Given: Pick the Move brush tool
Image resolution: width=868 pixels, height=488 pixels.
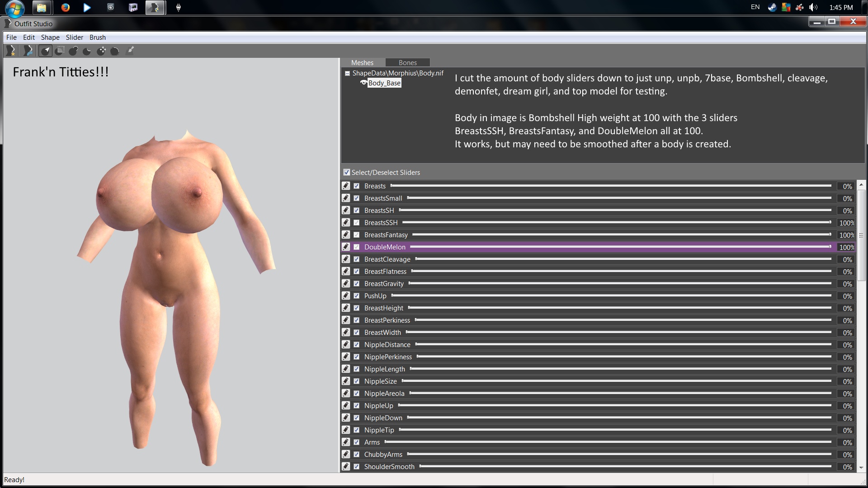Looking at the screenshot, I should tap(101, 51).
